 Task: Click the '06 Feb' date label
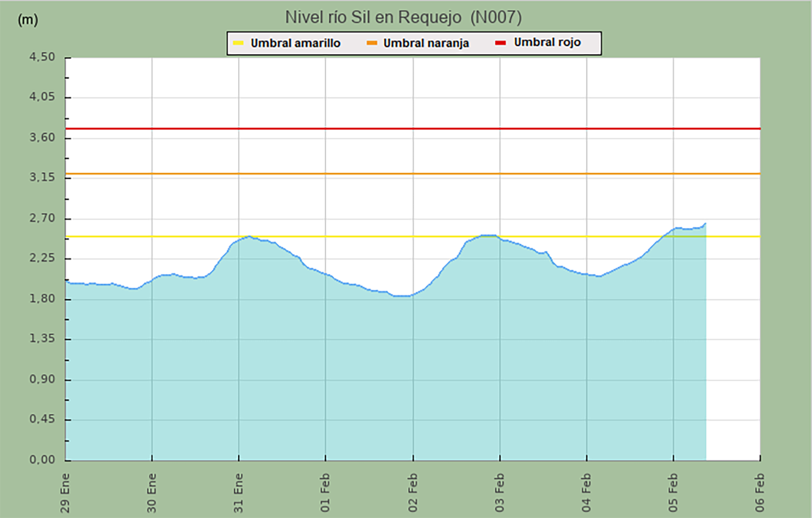click(x=760, y=493)
